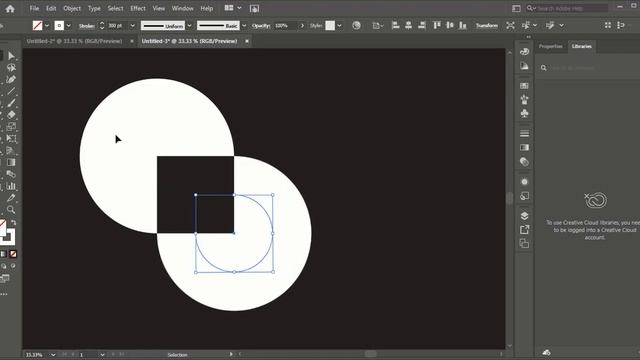Select the Column Graph tool

pos(11,186)
